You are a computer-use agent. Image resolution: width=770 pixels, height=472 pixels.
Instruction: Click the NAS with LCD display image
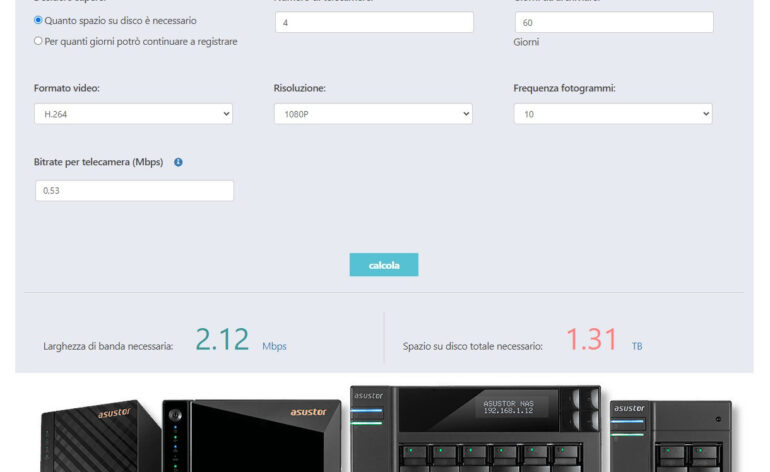(476, 429)
